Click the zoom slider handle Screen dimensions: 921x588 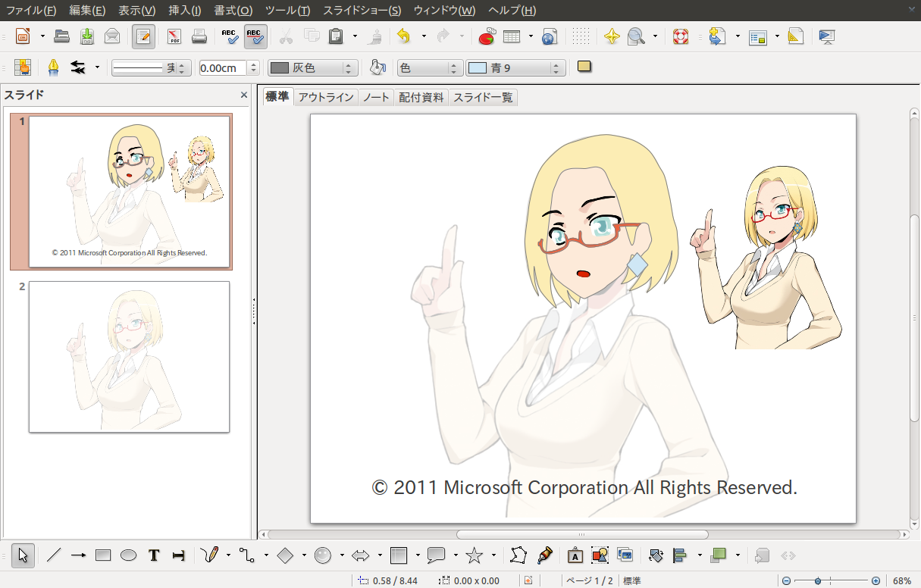(818, 581)
